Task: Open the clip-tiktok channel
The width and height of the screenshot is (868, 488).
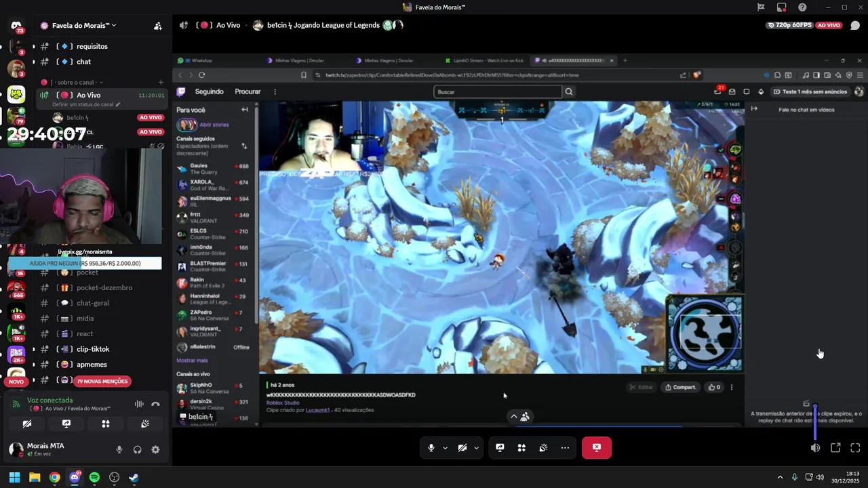Action: coord(93,349)
